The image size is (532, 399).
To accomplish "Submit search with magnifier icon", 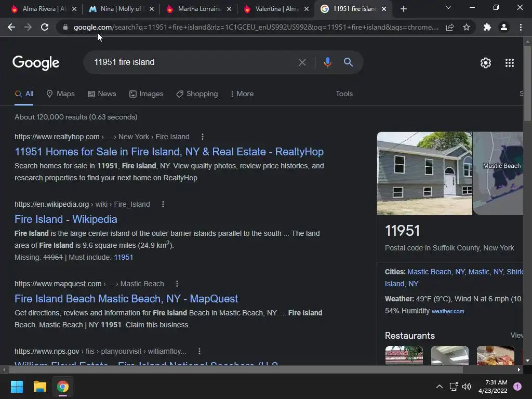I will (x=348, y=62).
